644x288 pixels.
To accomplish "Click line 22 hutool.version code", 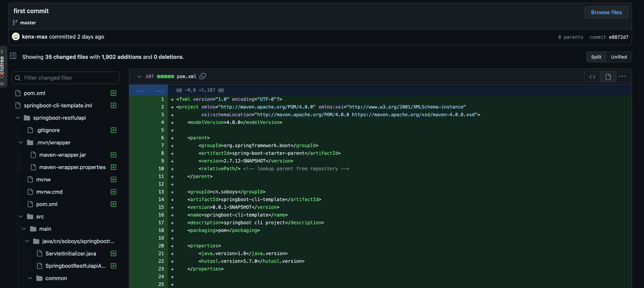I will click(251, 261).
